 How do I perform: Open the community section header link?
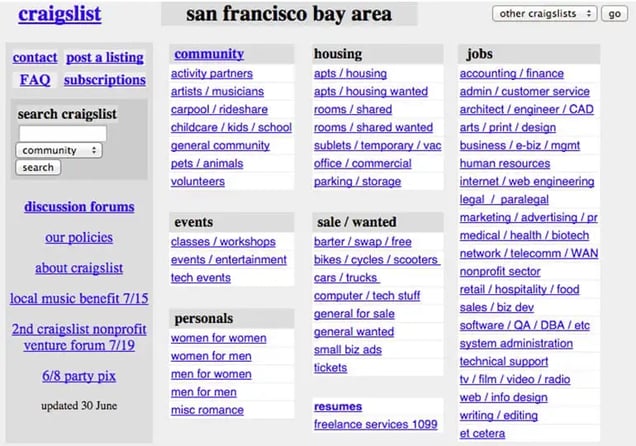point(208,54)
